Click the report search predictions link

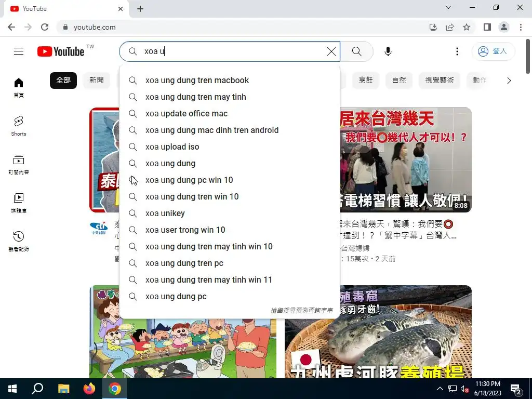302,311
